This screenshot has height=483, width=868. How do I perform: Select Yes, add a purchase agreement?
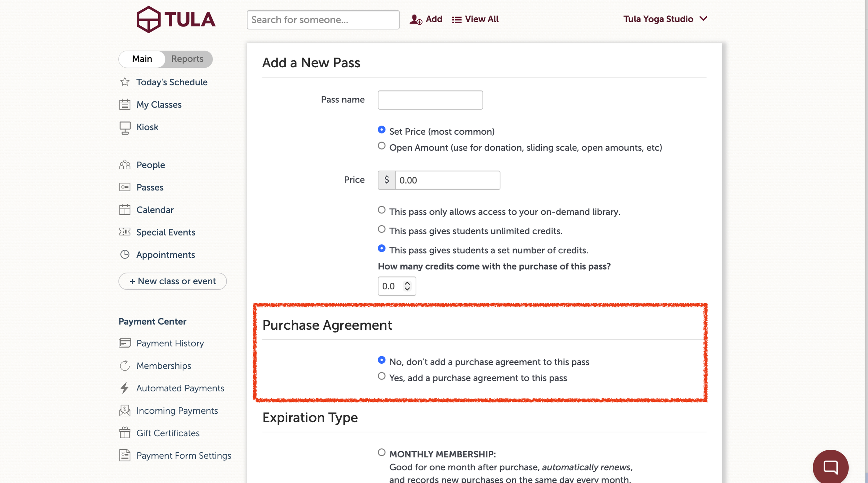point(382,376)
